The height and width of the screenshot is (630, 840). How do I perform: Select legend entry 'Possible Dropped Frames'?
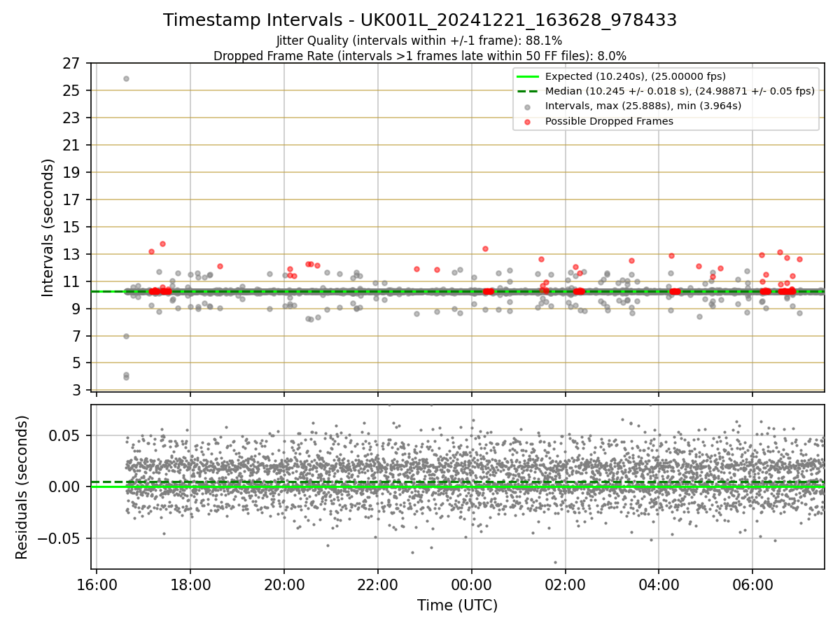tap(609, 121)
